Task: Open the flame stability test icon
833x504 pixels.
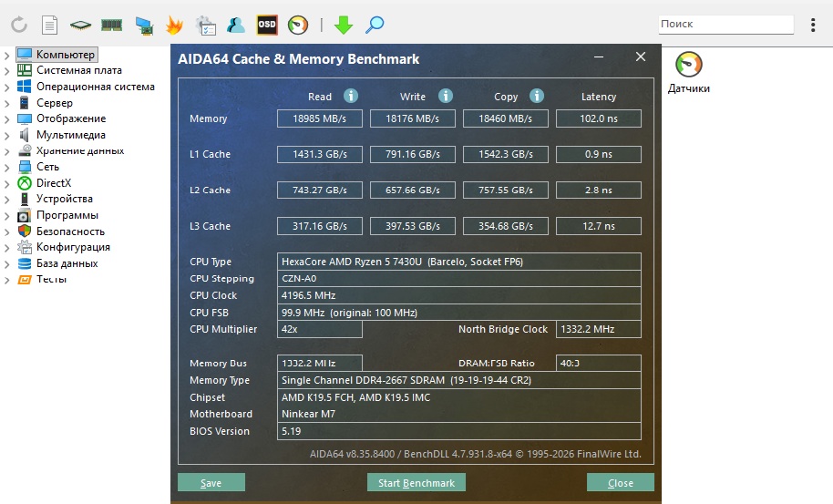Action: (x=174, y=25)
